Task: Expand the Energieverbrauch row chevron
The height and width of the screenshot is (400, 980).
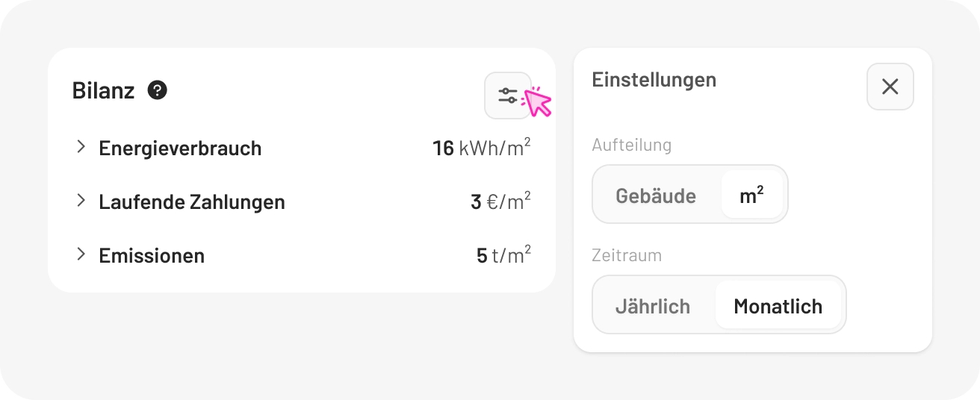Action: [81, 147]
